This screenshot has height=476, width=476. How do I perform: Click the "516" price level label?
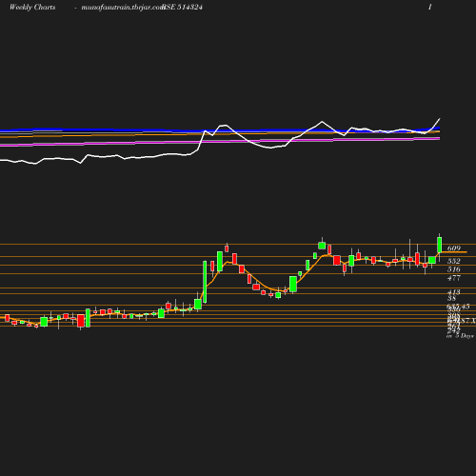(x=453, y=269)
